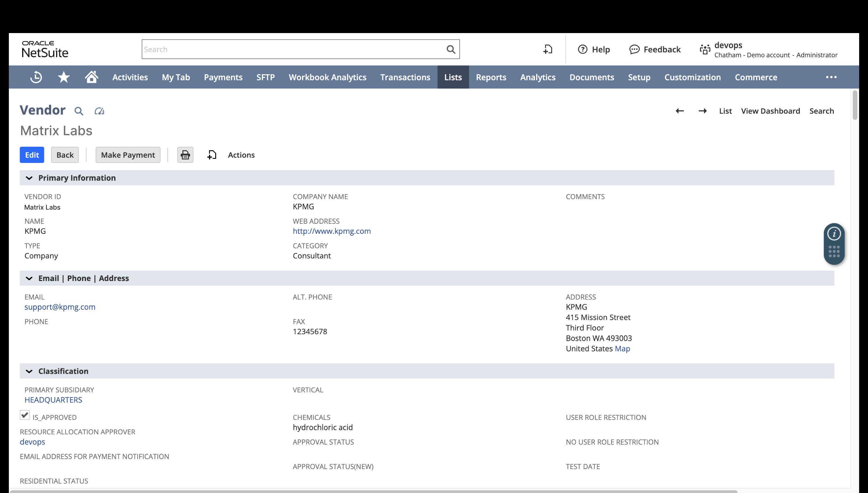Click the Matrix Labs vendor ID value
868x493 pixels.
(x=42, y=207)
